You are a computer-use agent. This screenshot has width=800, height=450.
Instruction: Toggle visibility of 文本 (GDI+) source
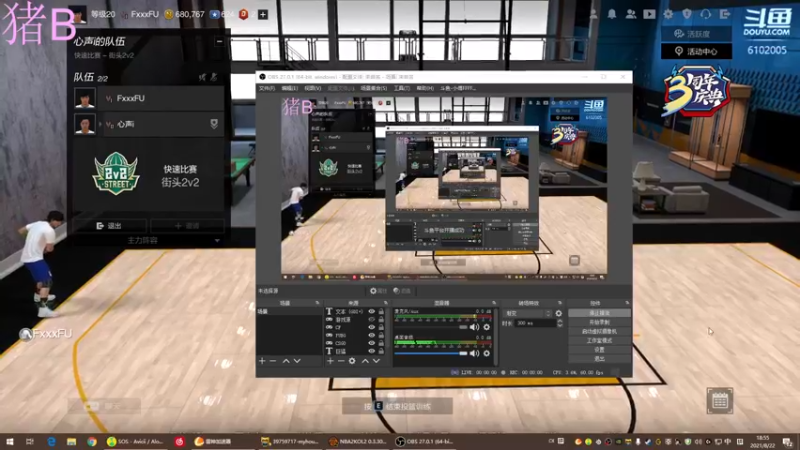371,311
